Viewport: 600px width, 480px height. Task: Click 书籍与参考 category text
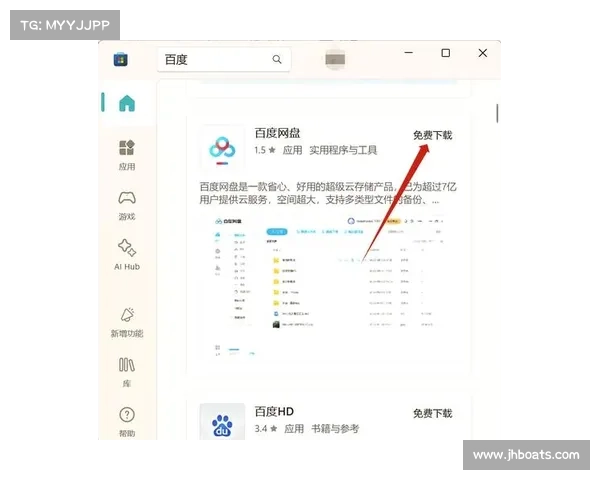(x=335, y=428)
